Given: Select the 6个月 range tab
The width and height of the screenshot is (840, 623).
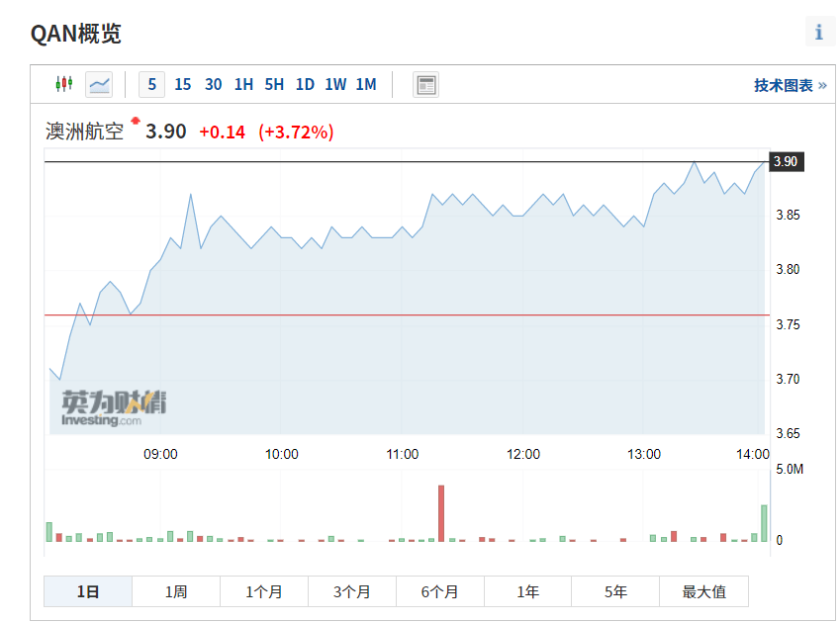Looking at the screenshot, I should click(440, 591).
